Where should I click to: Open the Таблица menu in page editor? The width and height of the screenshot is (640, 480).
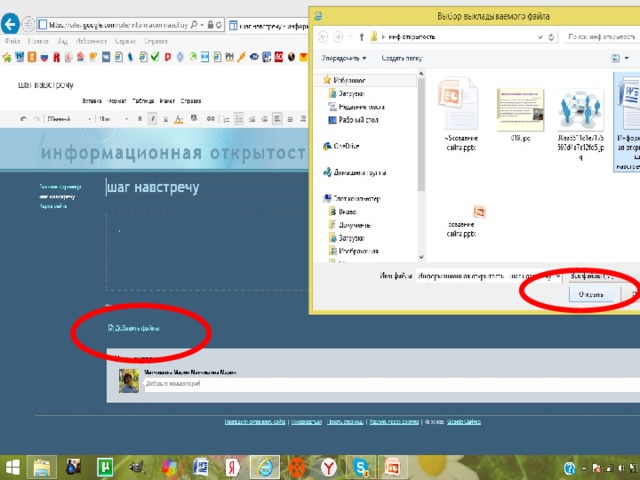pos(143,101)
